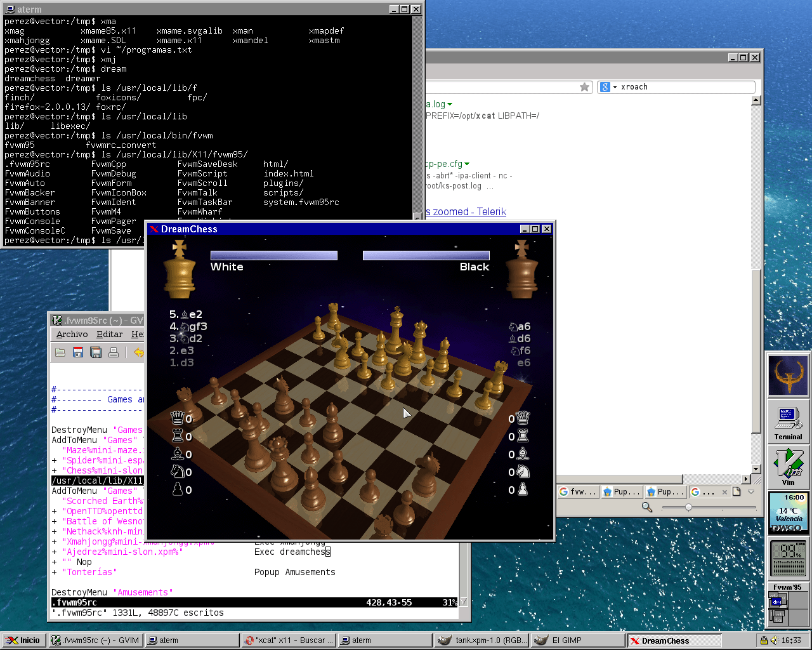
Task: Switch to xcat x11 browser taskbar button
Action: [x=289, y=640]
